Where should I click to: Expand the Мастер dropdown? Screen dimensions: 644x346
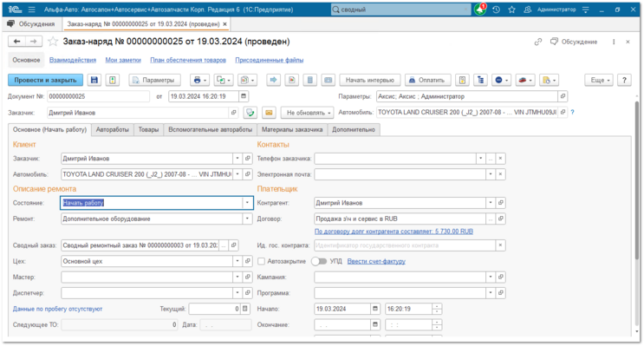237,277
